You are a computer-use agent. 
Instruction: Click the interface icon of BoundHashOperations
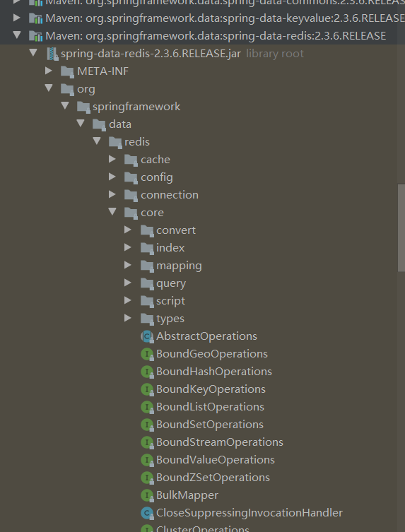point(147,372)
